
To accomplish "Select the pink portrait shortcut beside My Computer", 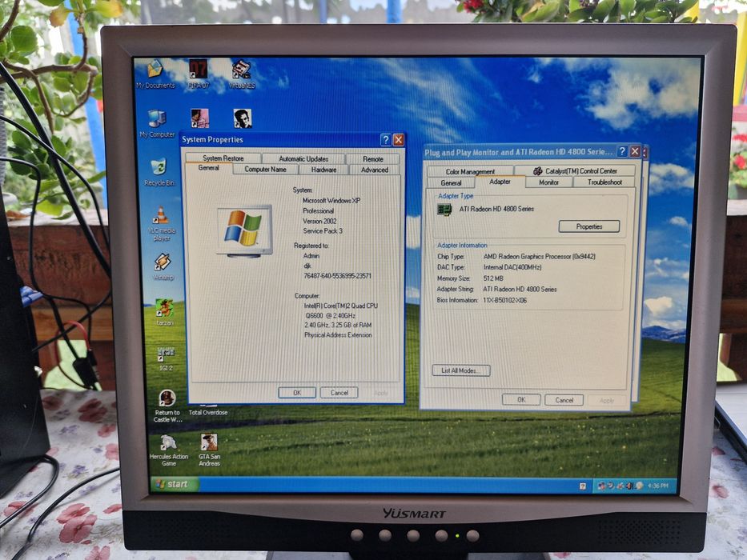I will point(199,118).
